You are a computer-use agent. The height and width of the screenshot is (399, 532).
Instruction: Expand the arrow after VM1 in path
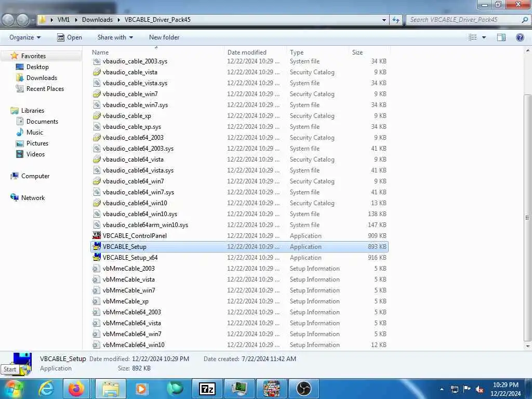click(x=76, y=20)
